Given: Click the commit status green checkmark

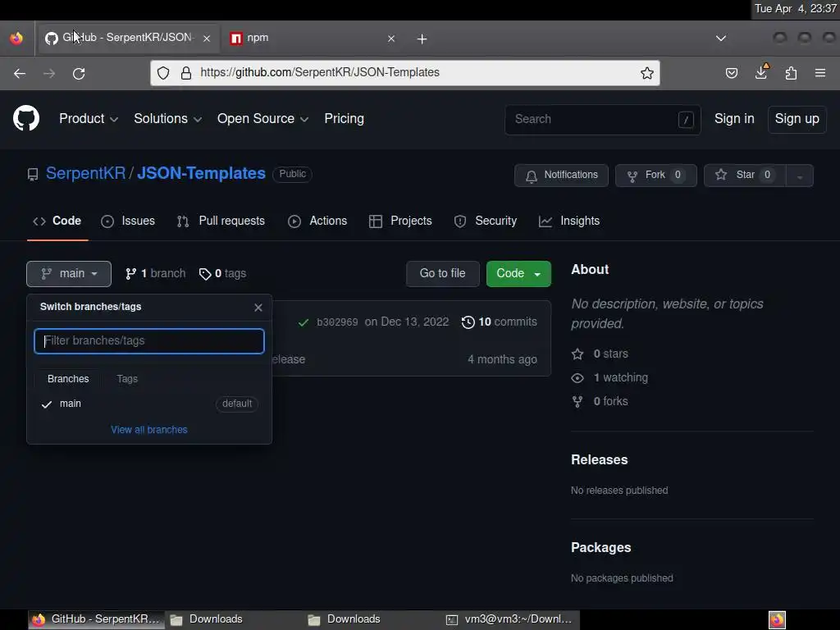Looking at the screenshot, I should [x=304, y=322].
